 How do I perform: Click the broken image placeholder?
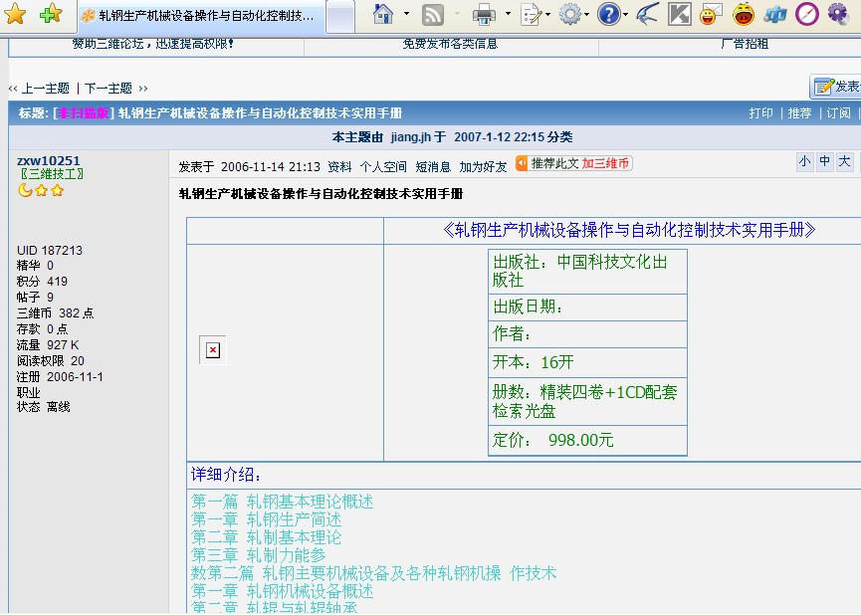(211, 350)
